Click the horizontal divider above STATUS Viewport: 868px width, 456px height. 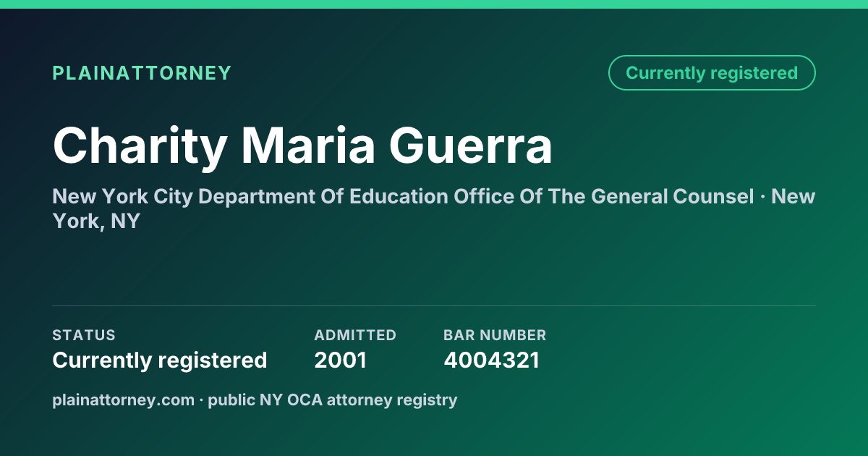(434, 305)
